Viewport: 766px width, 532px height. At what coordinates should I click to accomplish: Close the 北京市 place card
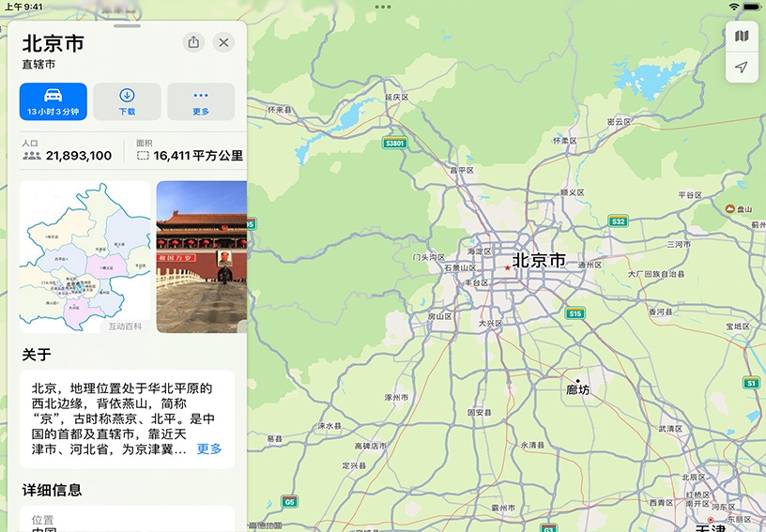(223, 42)
